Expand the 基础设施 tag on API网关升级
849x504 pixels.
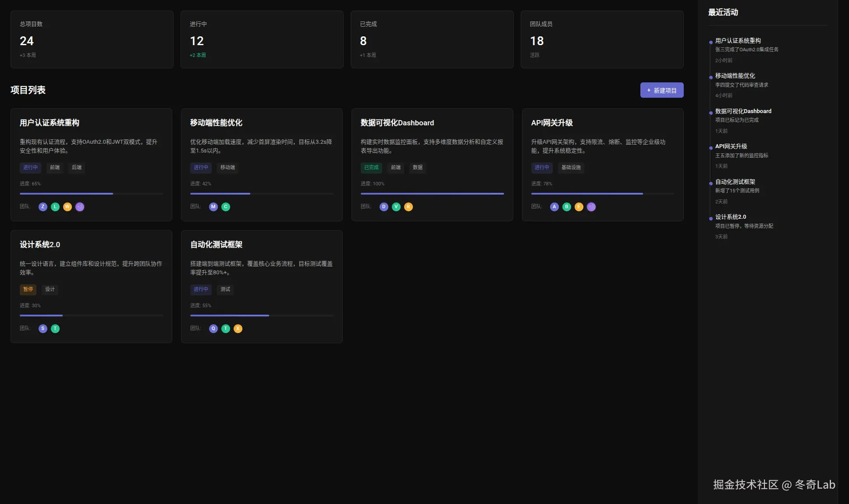click(x=571, y=167)
